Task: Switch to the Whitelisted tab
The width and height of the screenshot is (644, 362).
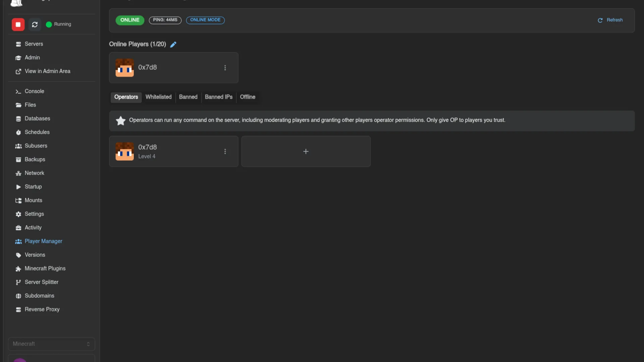Action: tap(158, 97)
